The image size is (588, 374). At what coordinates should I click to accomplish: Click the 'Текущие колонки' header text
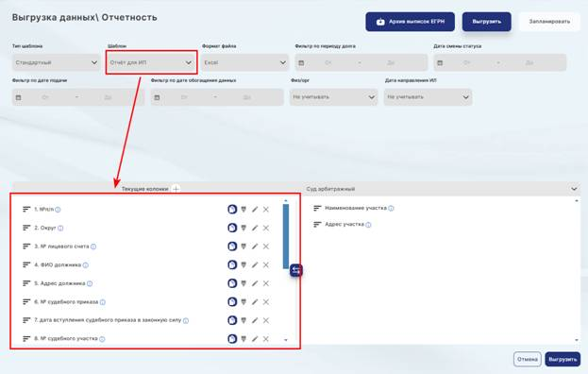[x=144, y=189]
